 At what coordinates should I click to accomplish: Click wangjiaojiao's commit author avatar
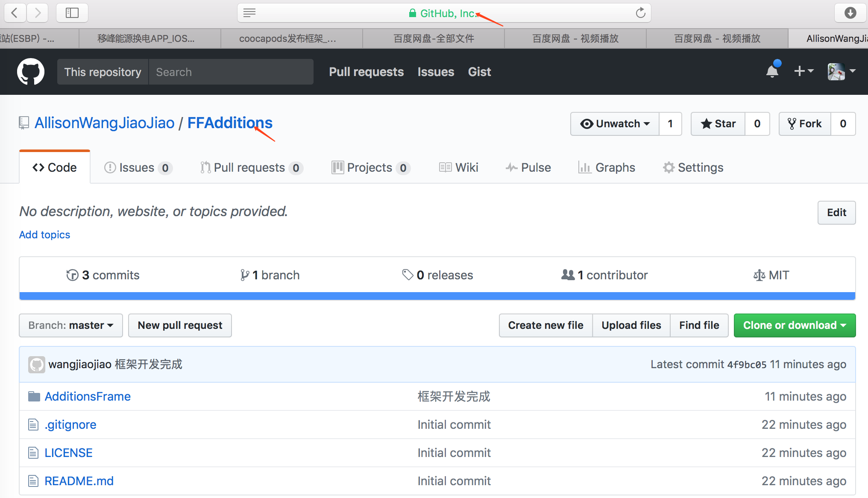[x=37, y=364]
